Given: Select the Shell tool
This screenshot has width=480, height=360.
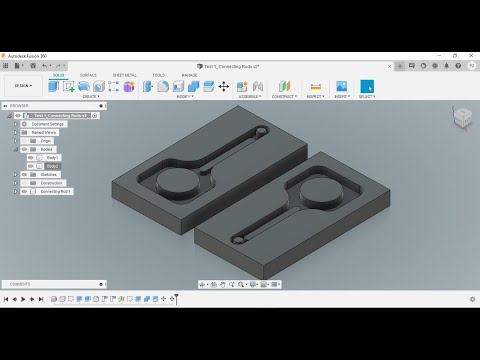Looking at the screenshot, I should pos(178,86).
